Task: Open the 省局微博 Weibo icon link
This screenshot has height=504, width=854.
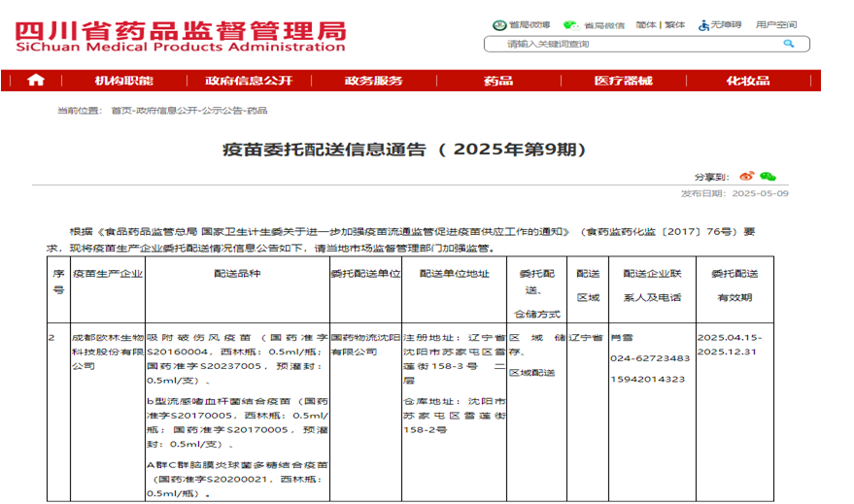Action: click(499, 24)
